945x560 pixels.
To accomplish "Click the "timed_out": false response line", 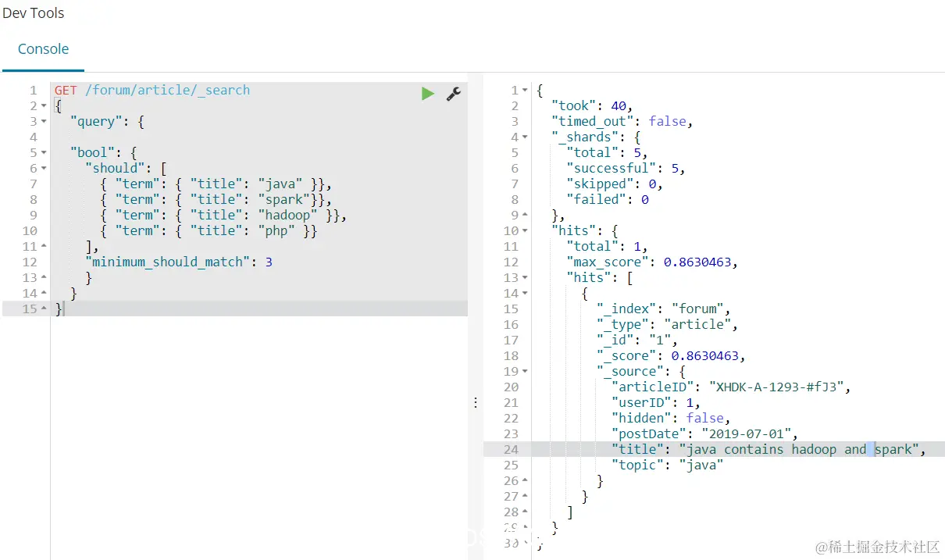I will [x=622, y=121].
